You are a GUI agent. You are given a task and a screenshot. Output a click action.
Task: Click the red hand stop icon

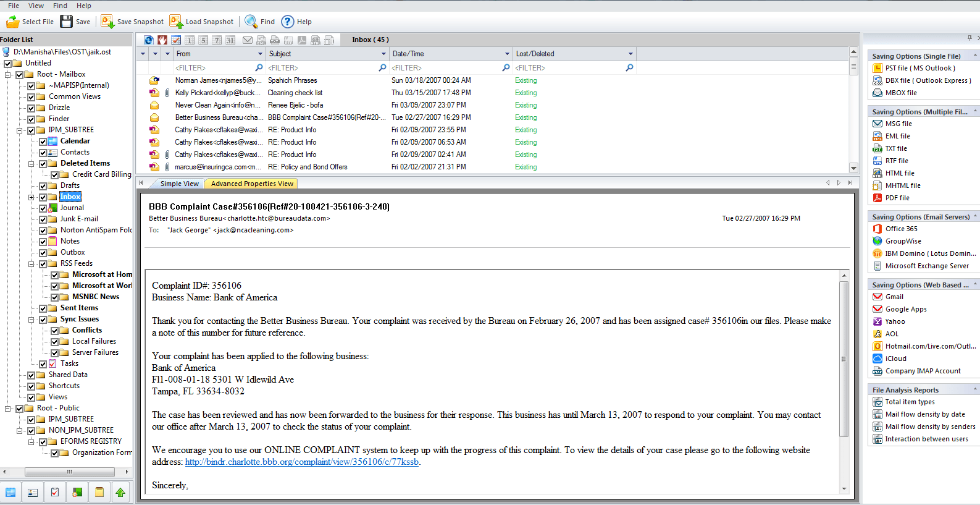(162, 40)
